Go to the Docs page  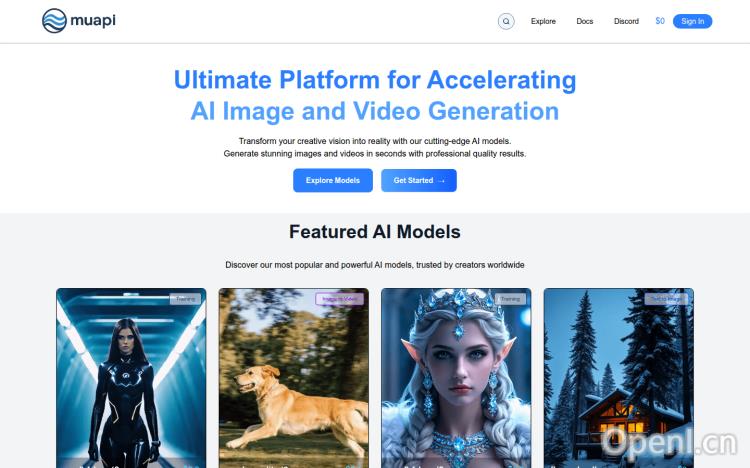pos(585,21)
